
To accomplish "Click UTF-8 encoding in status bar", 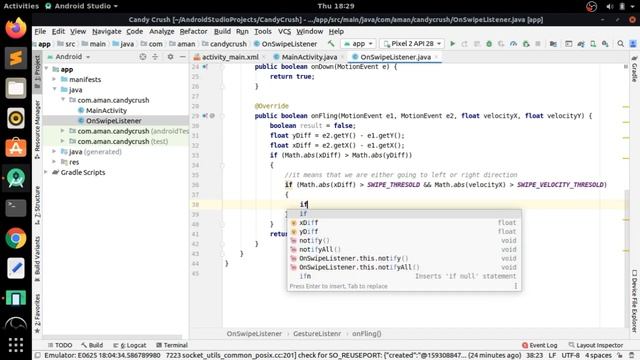I will click(x=571, y=356).
